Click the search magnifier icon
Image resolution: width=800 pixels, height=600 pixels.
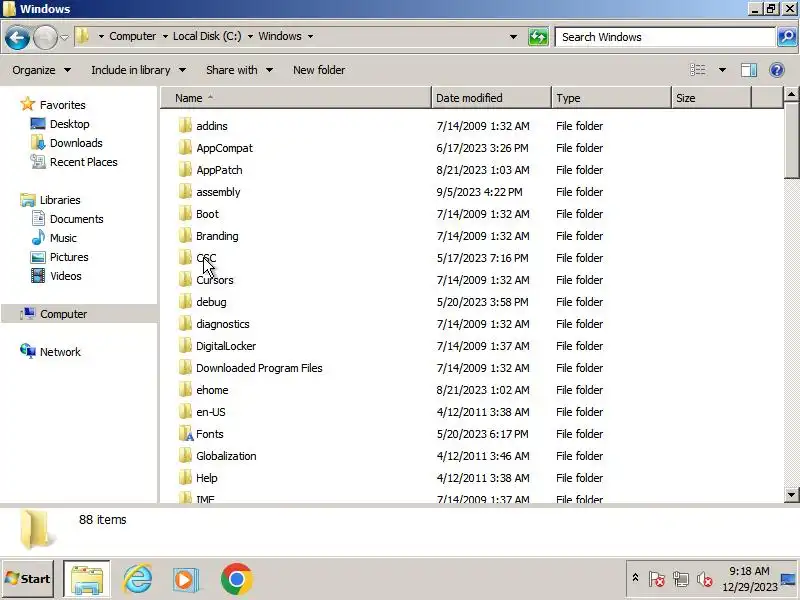coord(787,37)
